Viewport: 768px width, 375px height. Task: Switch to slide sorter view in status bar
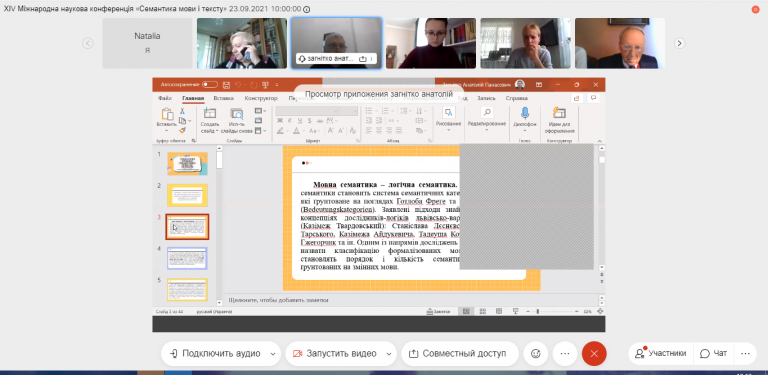[x=482, y=311]
